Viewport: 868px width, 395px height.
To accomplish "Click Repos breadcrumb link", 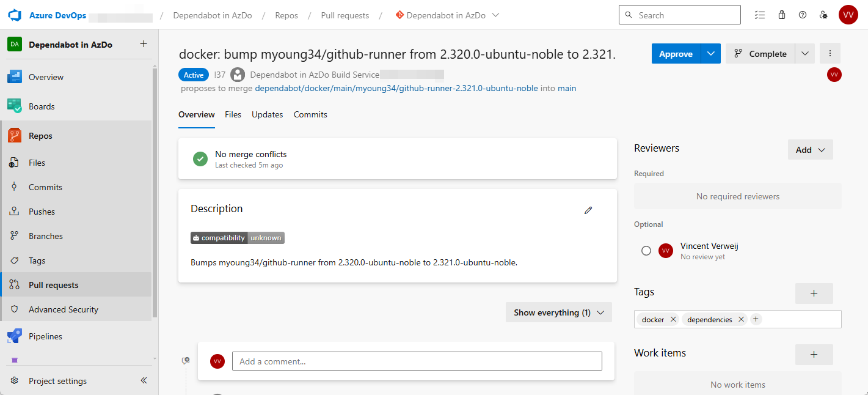I will (x=286, y=15).
